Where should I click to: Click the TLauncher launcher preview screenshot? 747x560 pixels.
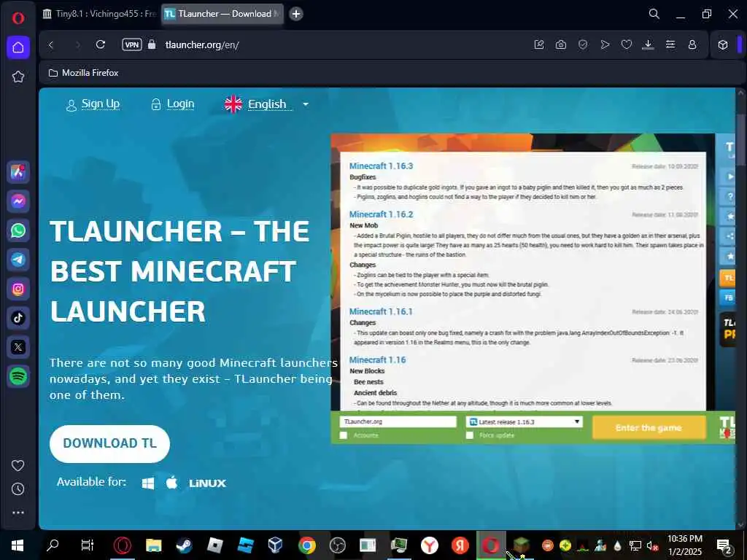pyautogui.click(x=533, y=289)
